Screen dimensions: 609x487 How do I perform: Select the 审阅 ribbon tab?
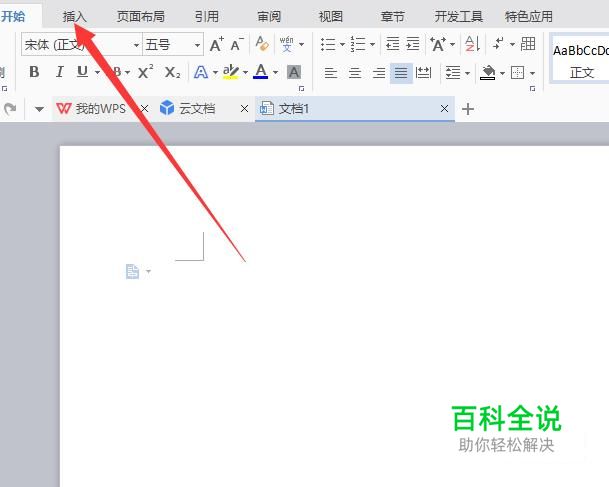tap(269, 17)
